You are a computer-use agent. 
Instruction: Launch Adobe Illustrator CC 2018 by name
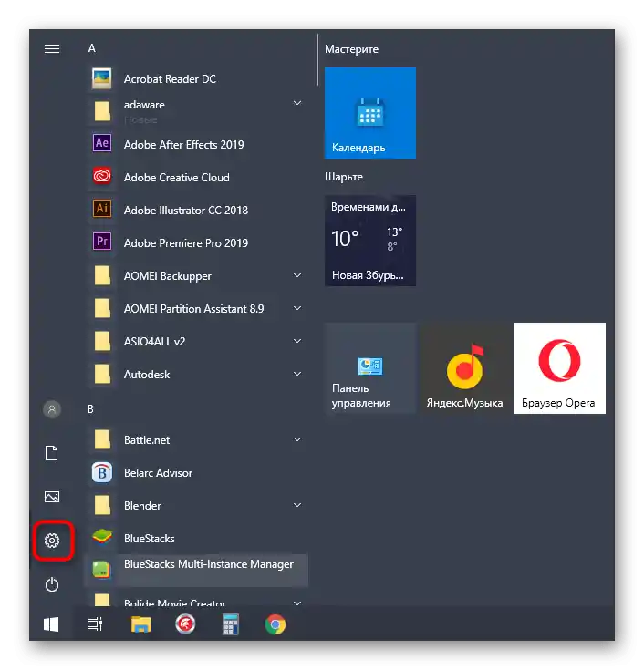click(x=186, y=211)
